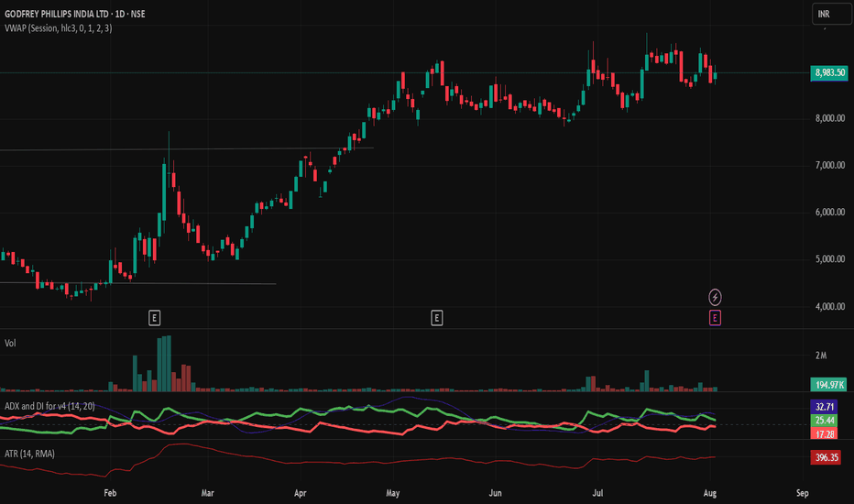Click the 25.44 DI plus value label
Image resolution: width=854 pixels, height=504 pixels.
coord(825,420)
